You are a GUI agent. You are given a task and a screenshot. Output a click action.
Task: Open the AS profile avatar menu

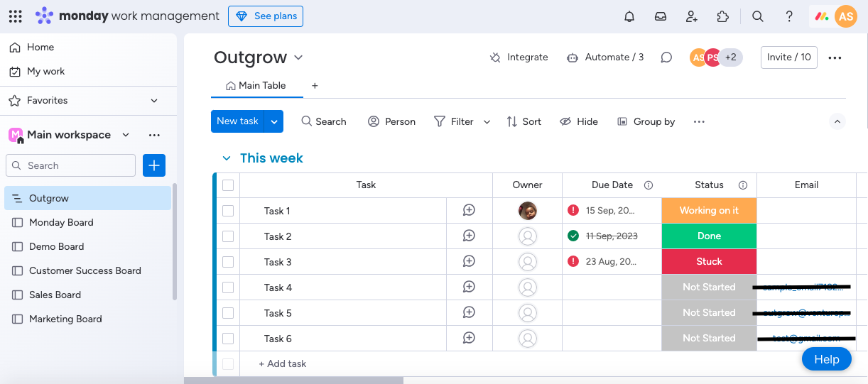click(845, 16)
